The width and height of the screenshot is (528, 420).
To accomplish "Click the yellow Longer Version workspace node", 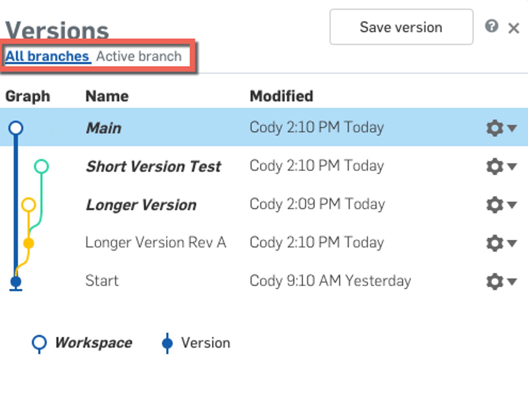I will tap(29, 205).
